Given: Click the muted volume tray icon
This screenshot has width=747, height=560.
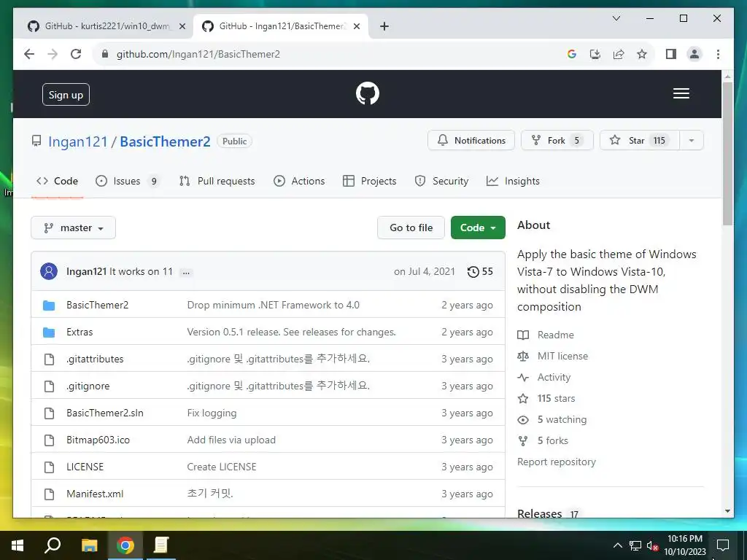Looking at the screenshot, I should click(652, 545).
